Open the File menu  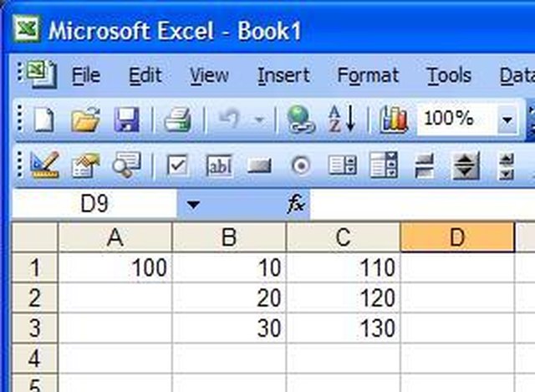(86, 76)
